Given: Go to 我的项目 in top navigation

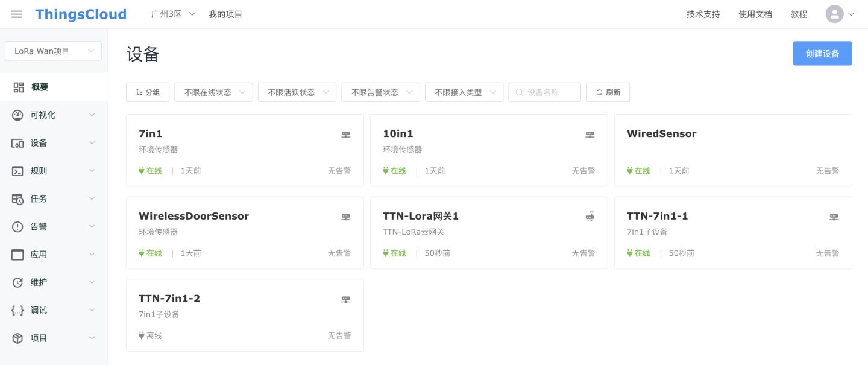Looking at the screenshot, I should tap(225, 14).
